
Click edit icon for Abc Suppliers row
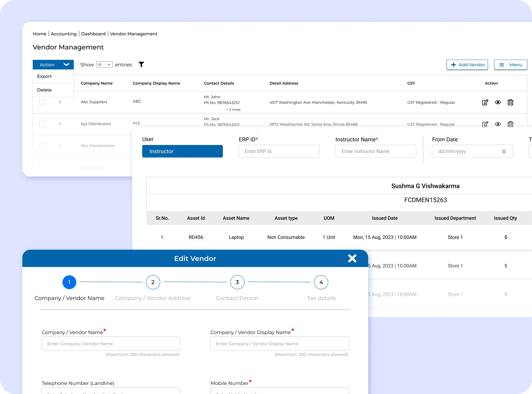[485, 102]
